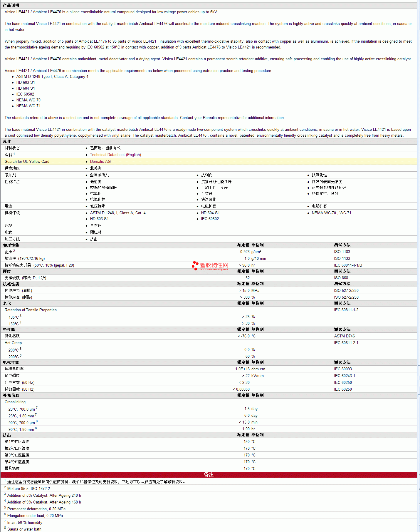
Task: Select the ASTM D746 test method cell
Action: (345, 336)
